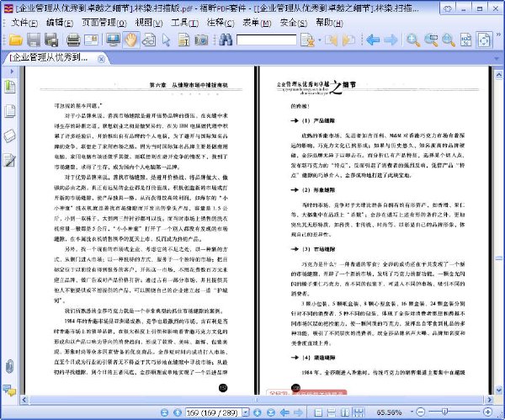Open the 工具(T) menu
The width and height of the screenshot is (505, 420).
point(184,23)
